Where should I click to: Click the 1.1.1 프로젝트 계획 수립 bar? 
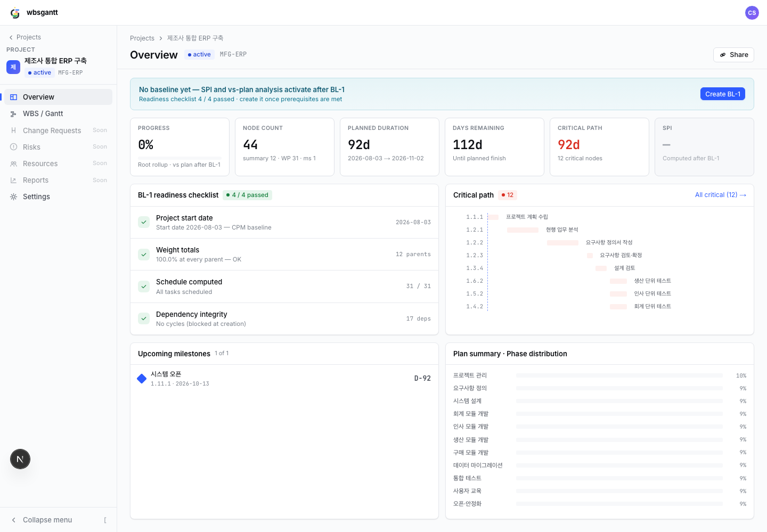(493, 217)
